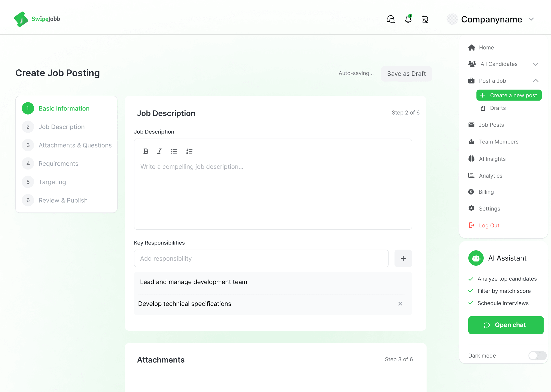Viewport: 551px width, 392px height.
Task: Open Settings in sidebar
Action: 490,209
